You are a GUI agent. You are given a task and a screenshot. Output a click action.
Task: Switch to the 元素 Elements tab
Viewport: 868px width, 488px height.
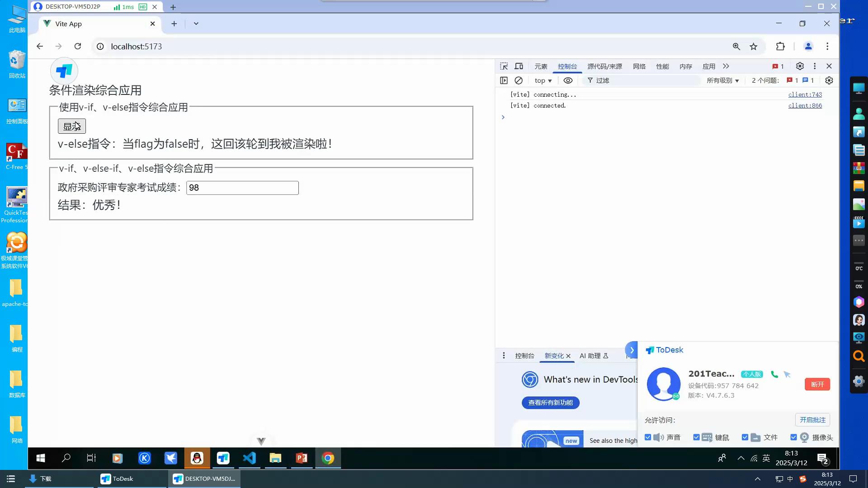pyautogui.click(x=541, y=66)
